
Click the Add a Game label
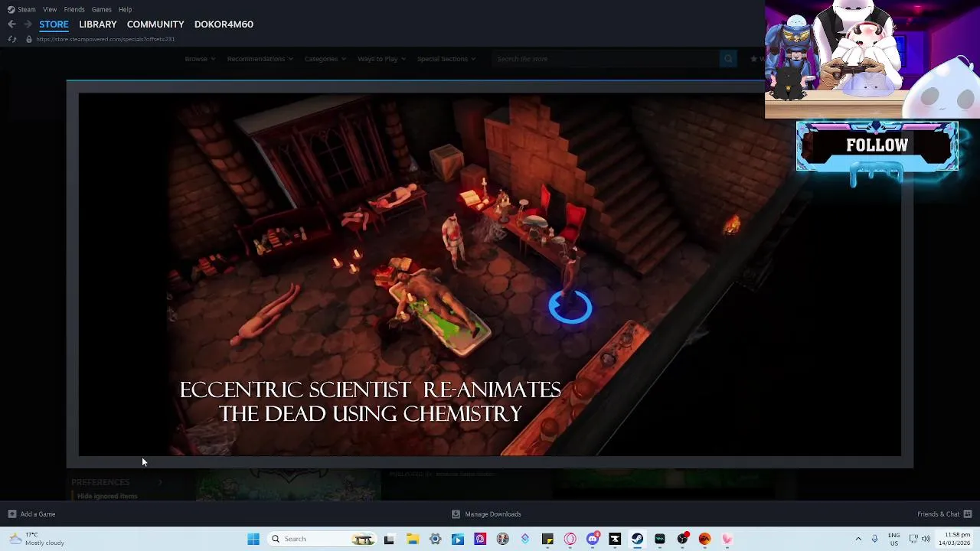(x=38, y=514)
